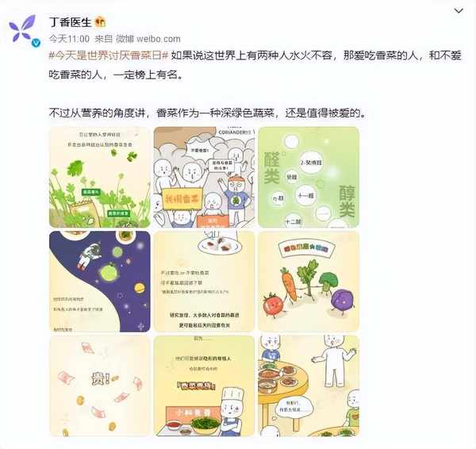Click the first paragraph of the post text
476x449 pixels.
click(x=255, y=65)
